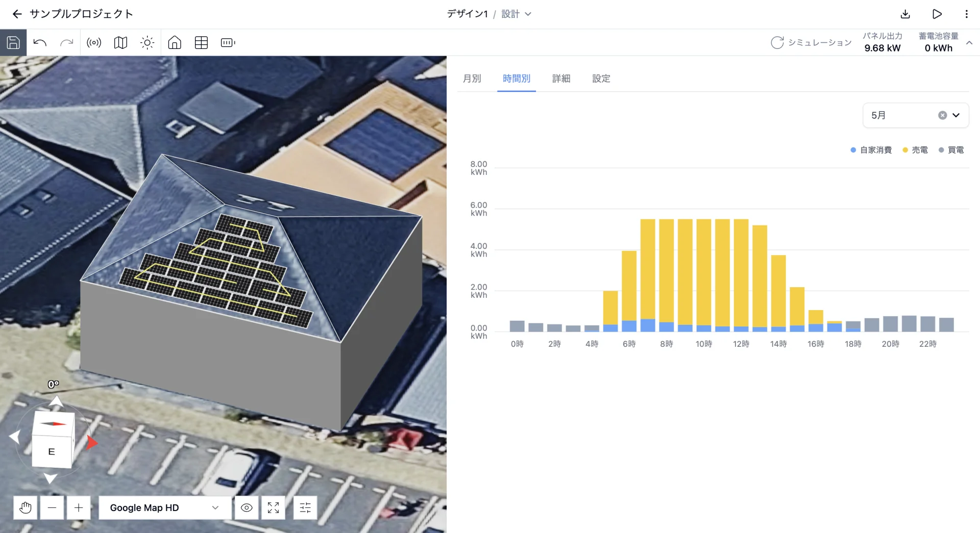This screenshot has width=980, height=533.
Task: Select the hand pan tool
Action: point(26,507)
